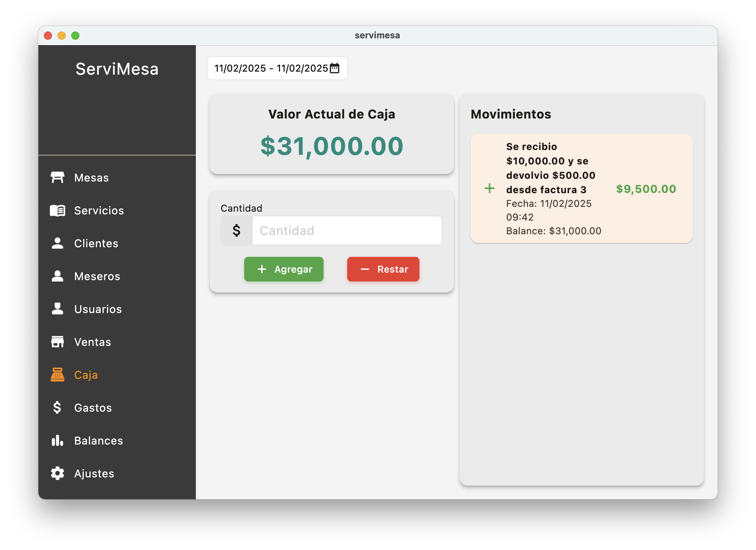The image size is (756, 550).
Task: Select the factura 3 movement entry
Action: point(581,188)
